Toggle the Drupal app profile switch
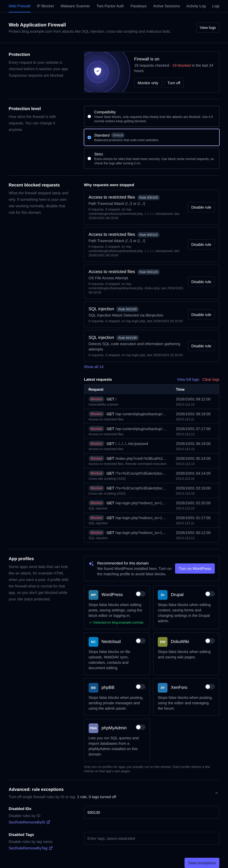 pos(210,594)
